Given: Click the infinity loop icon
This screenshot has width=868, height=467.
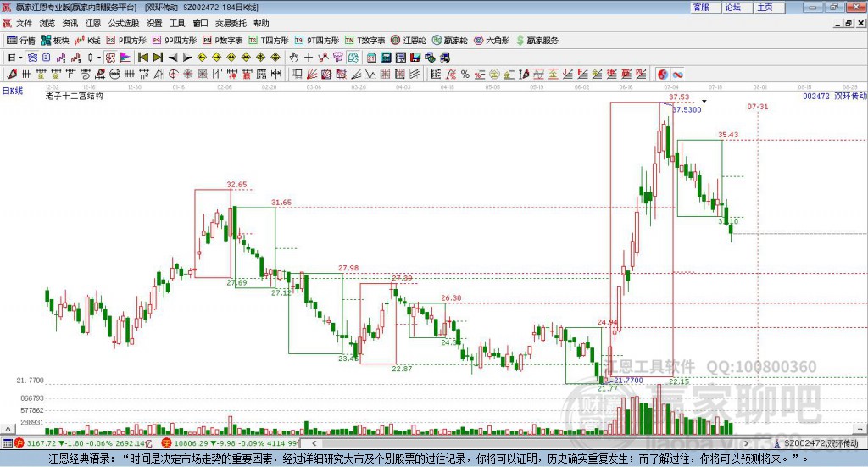Looking at the screenshot, I should (677, 74).
